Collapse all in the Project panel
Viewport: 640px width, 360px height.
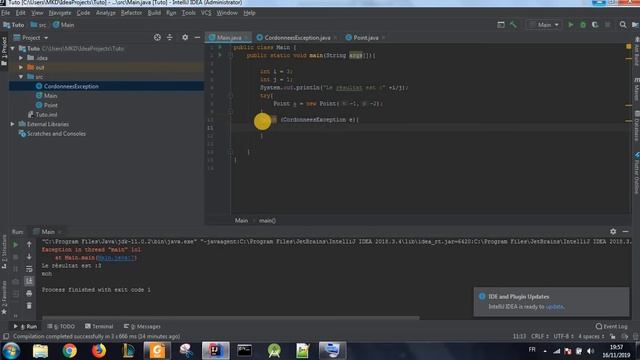pos(170,38)
